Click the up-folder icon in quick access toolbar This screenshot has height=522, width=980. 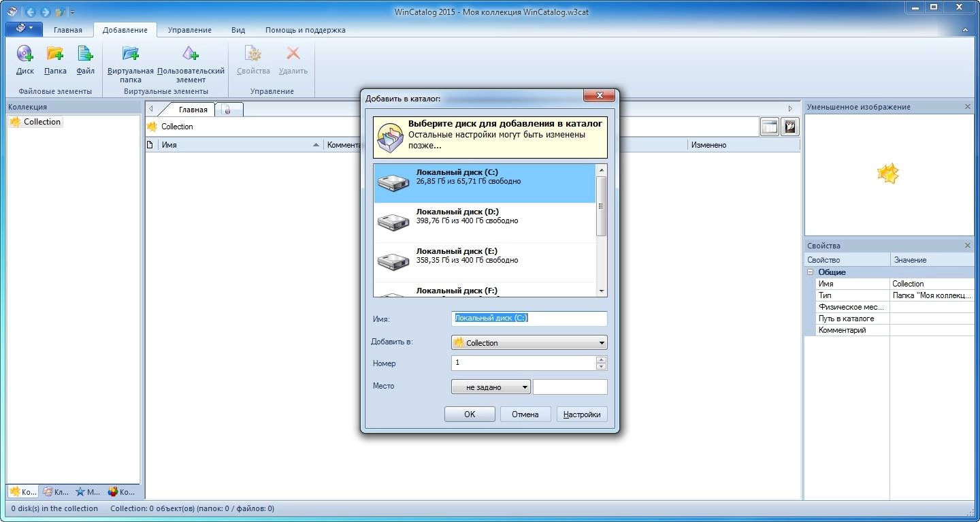[60, 12]
